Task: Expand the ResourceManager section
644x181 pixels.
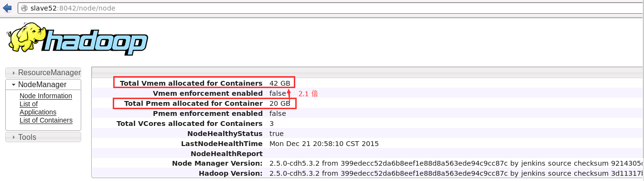Action: 43,73
